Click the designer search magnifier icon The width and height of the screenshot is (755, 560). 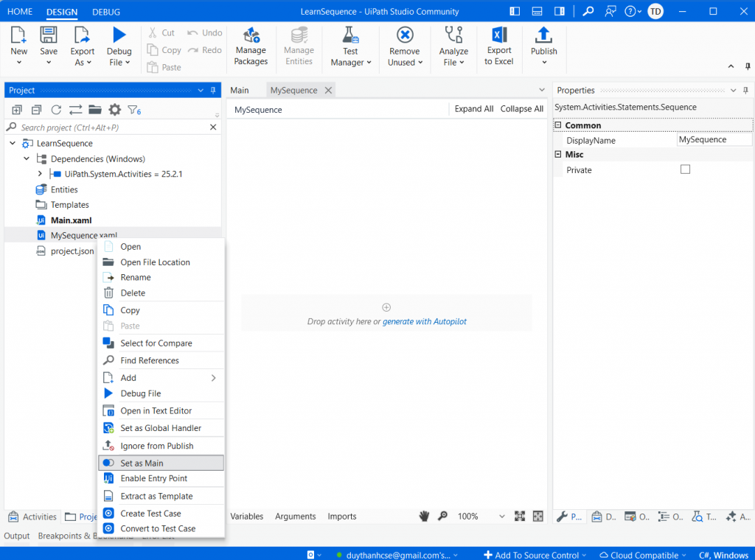coord(442,517)
